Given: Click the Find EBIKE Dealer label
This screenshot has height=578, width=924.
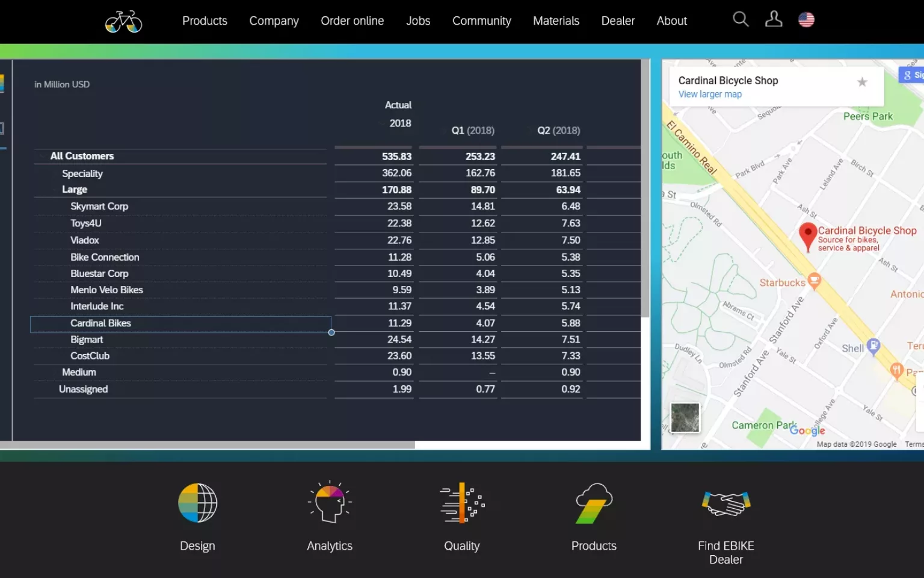Looking at the screenshot, I should pos(726,553).
